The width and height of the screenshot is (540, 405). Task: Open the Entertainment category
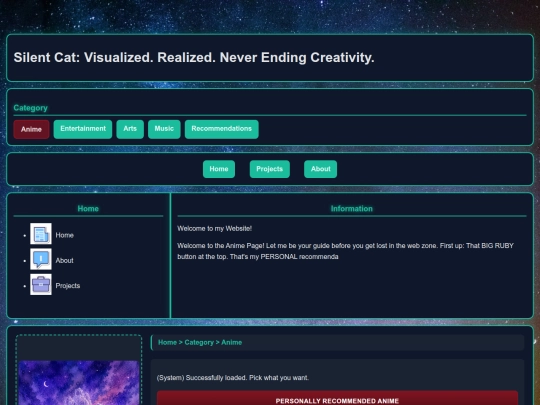tap(83, 129)
